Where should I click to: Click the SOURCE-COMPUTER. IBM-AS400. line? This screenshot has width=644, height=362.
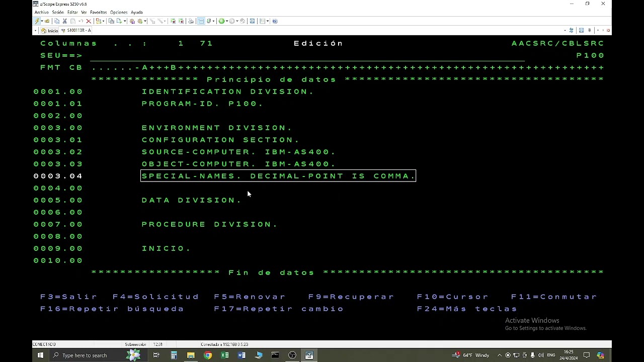point(239,152)
